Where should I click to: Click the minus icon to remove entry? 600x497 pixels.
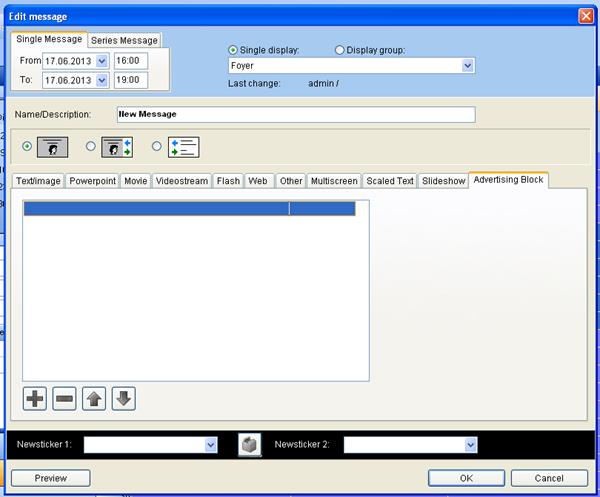tap(64, 399)
